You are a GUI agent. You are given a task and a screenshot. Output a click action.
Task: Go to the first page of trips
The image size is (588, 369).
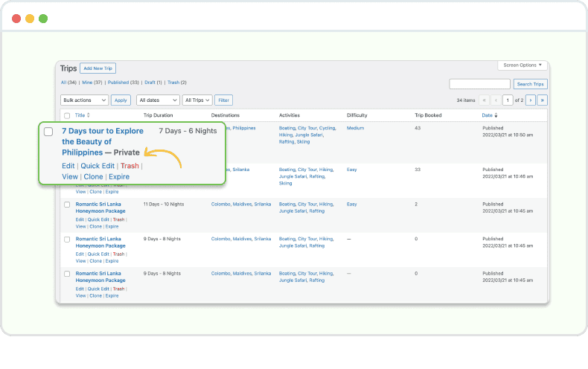[x=485, y=100]
